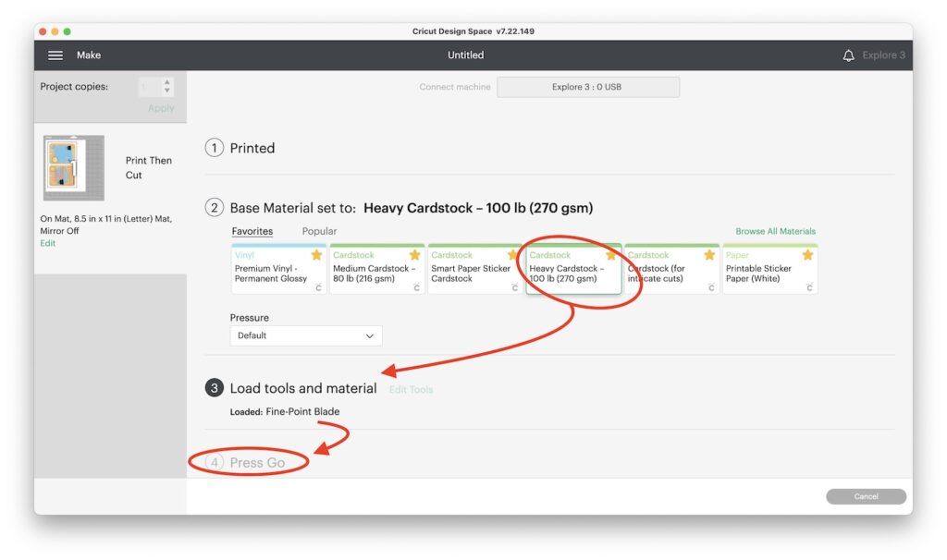
Task: Unfavorite Premium Vinyl Permanent Glossy star
Action: tap(316, 255)
